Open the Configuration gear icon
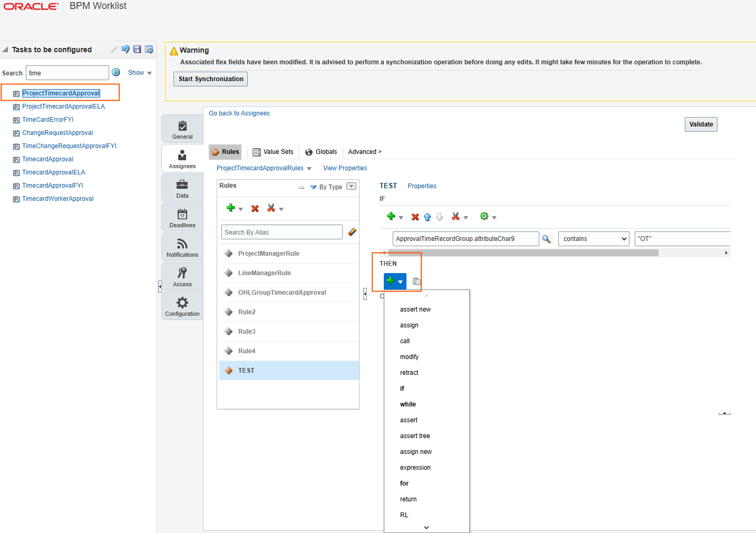The height and width of the screenshot is (533, 756). [x=182, y=305]
